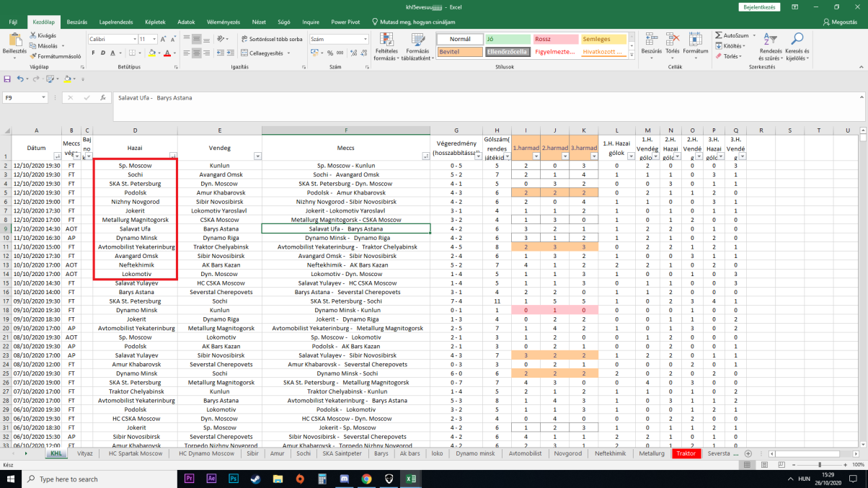Click the Beillesztés paste icon
Image resolution: width=868 pixels, height=488 pixels.
click(x=14, y=40)
